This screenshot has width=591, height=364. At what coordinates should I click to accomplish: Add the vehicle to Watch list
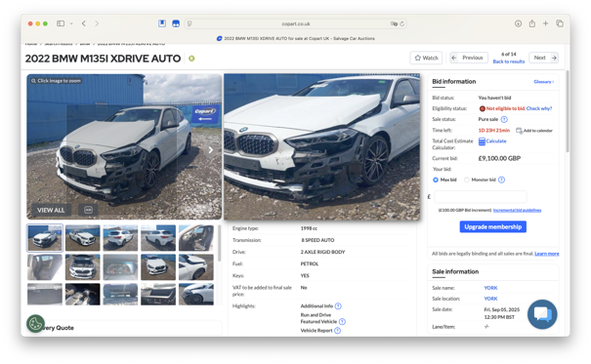(x=426, y=58)
